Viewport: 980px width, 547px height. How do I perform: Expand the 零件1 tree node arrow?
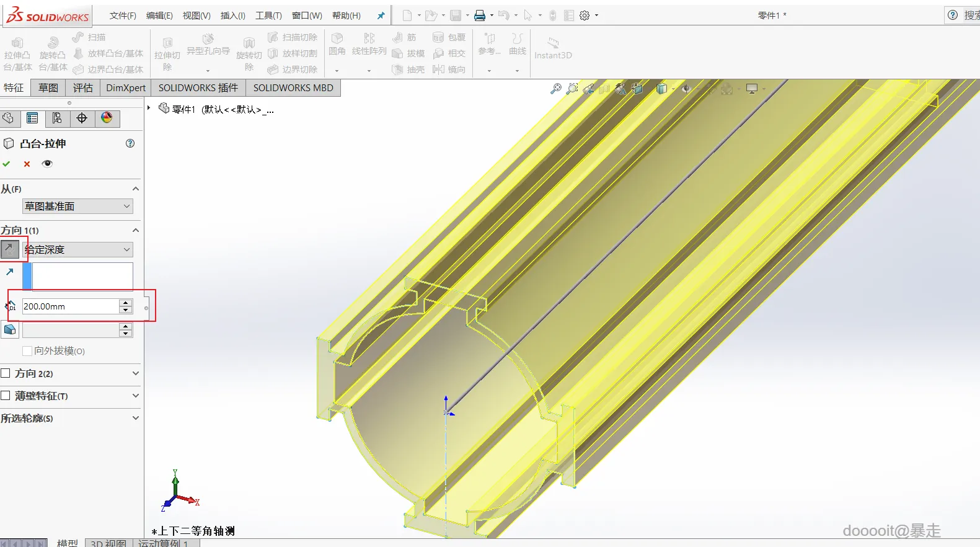(x=149, y=108)
